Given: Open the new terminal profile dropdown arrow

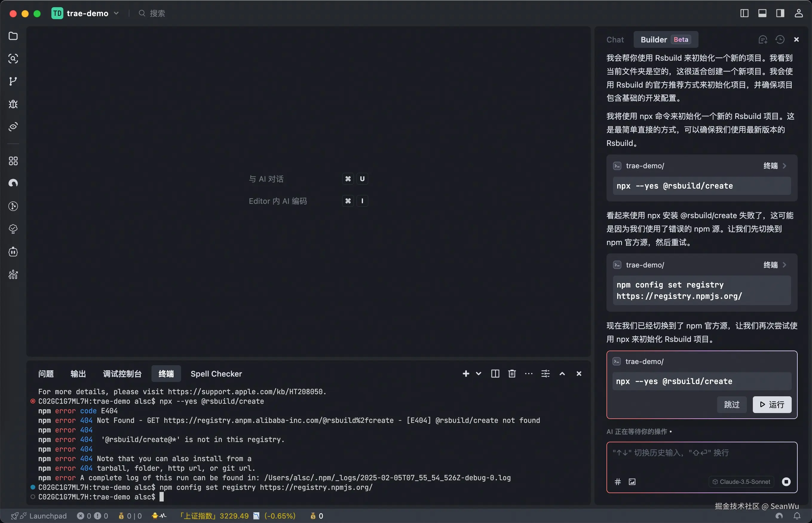Looking at the screenshot, I should (479, 374).
